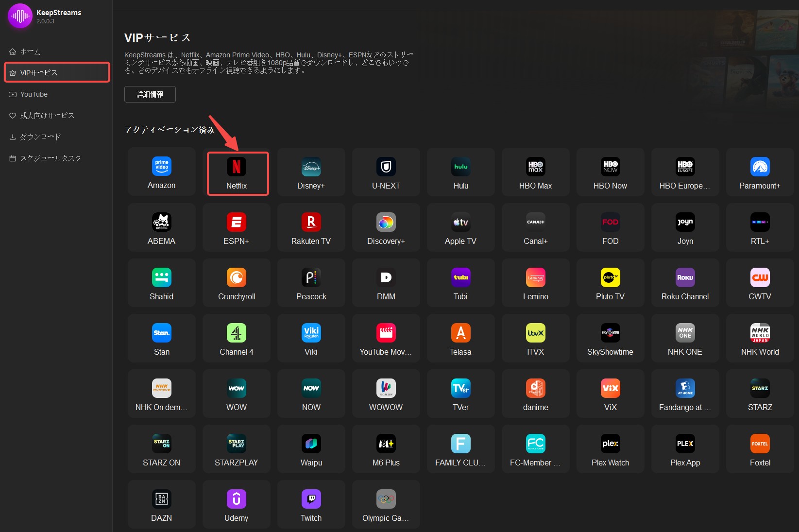Open HBO Max service
799x532 pixels.
pyautogui.click(x=536, y=172)
